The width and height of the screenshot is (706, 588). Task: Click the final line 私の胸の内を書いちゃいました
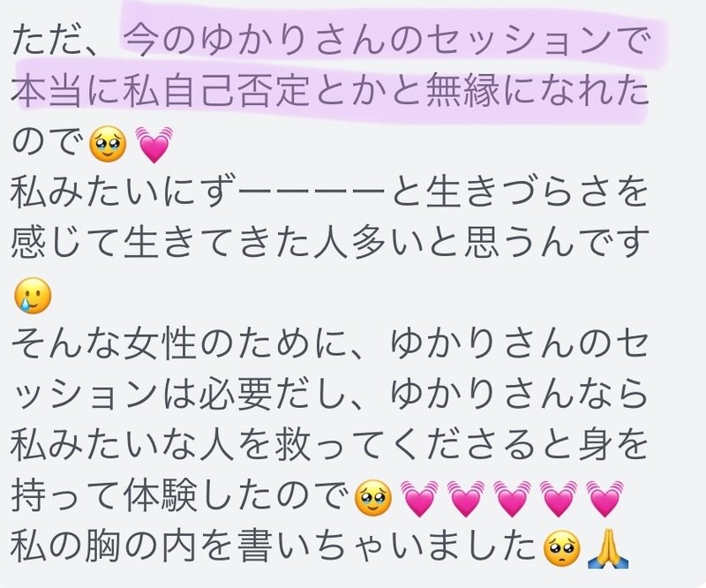(275, 548)
